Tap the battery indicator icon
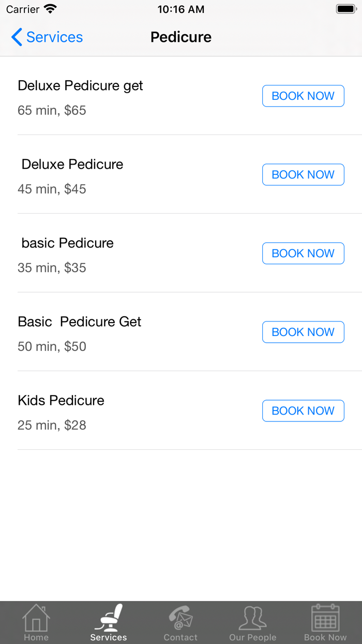 click(x=346, y=9)
